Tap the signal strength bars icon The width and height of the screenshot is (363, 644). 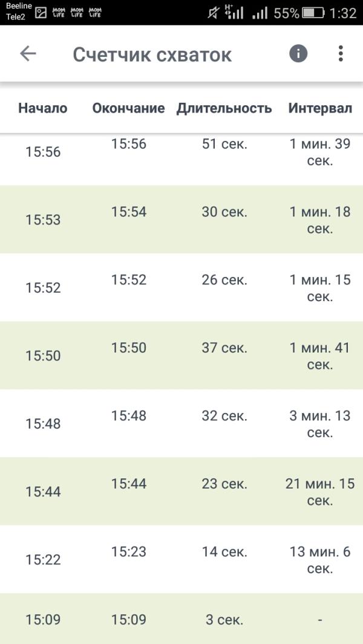coord(260,13)
